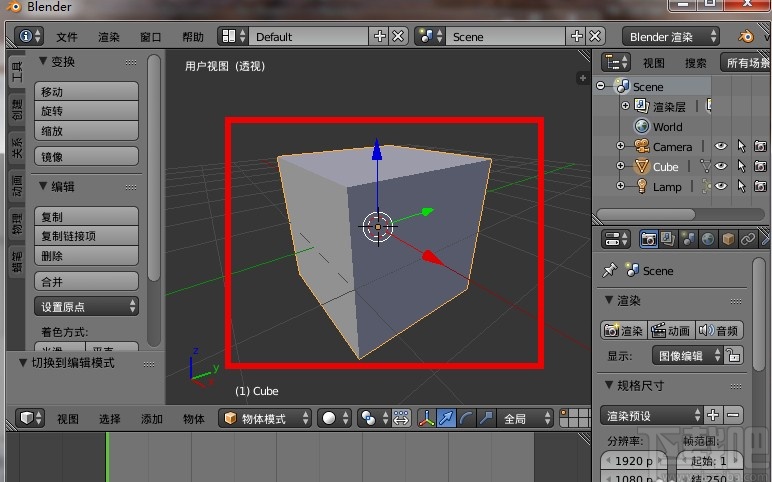The width and height of the screenshot is (772, 482).
Task: Click the 复制链接项 button
Action: 86,236
